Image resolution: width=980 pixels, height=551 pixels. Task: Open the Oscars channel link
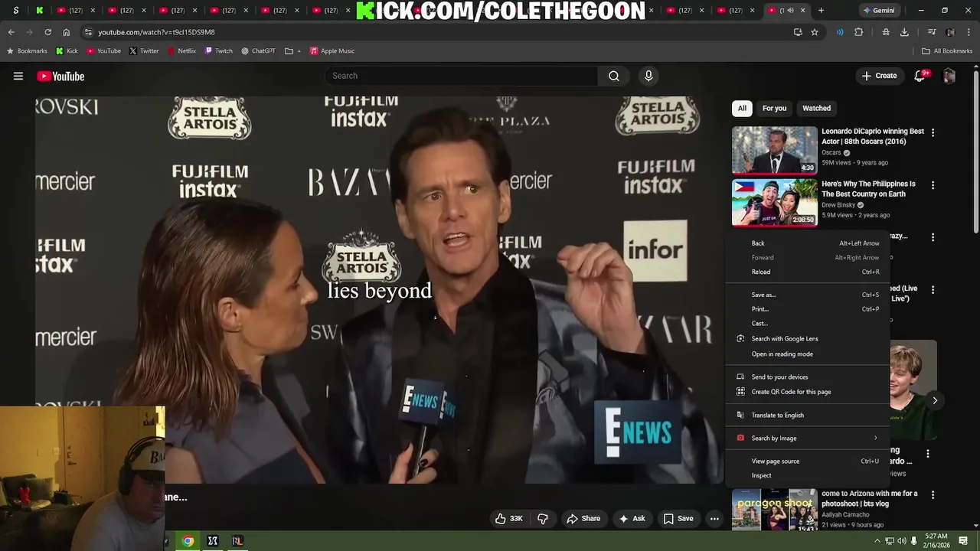pyautogui.click(x=831, y=152)
